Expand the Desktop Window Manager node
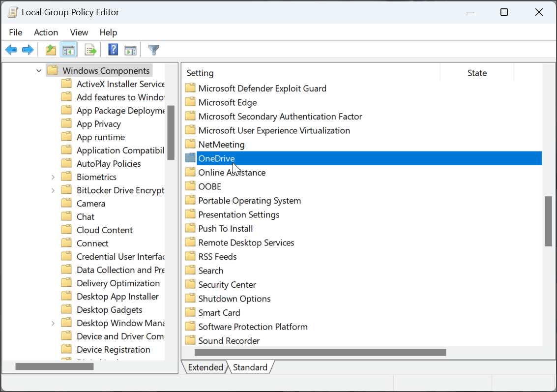 coord(53,323)
